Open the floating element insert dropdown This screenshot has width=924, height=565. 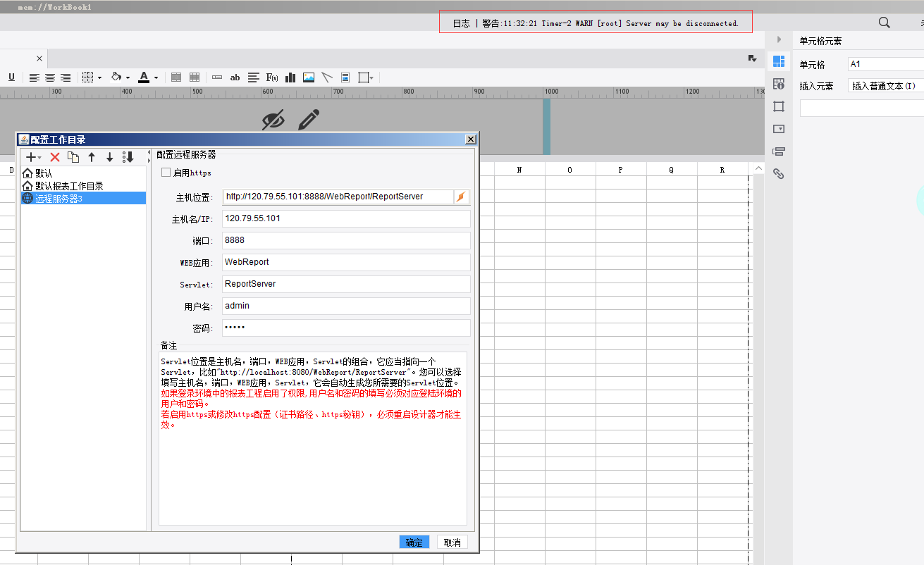(x=366, y=77)
